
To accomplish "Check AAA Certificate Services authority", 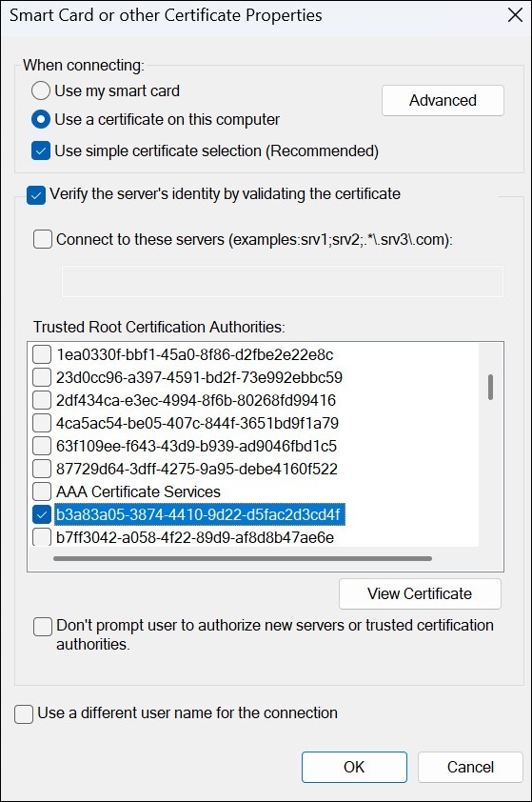I will pos(42,491).
